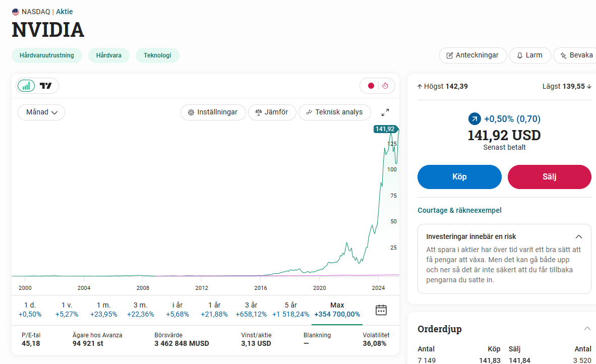Viewport: 596px width, 364px height.
Task: Click the Hårdvara category tag
Action: click(x=109, y=55)
